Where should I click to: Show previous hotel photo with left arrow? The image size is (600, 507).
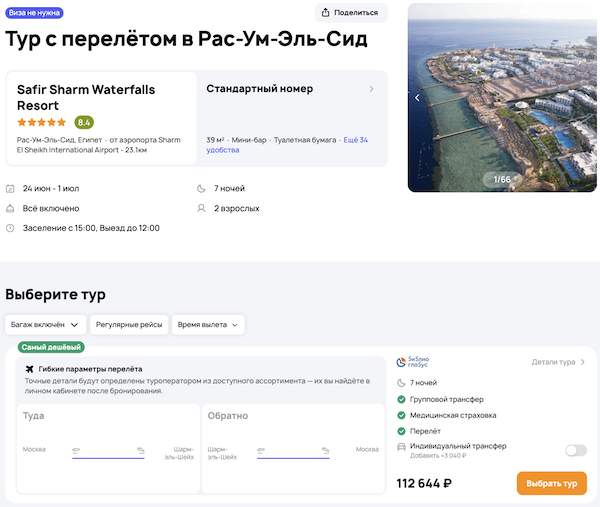(418, 98)
